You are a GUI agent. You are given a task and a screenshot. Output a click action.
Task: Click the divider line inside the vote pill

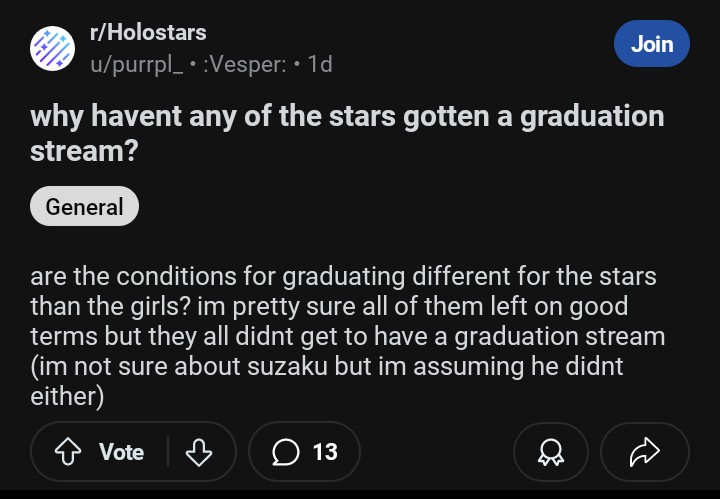[167, 452]
